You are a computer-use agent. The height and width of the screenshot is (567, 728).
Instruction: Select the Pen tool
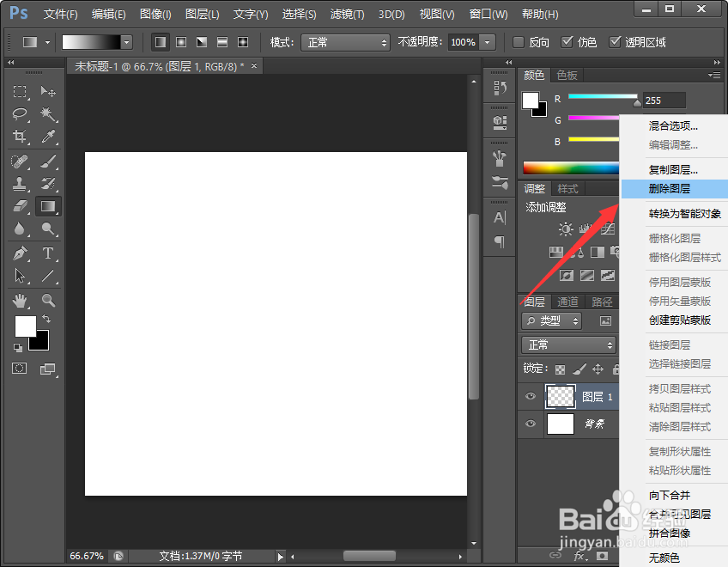(20, 253)
